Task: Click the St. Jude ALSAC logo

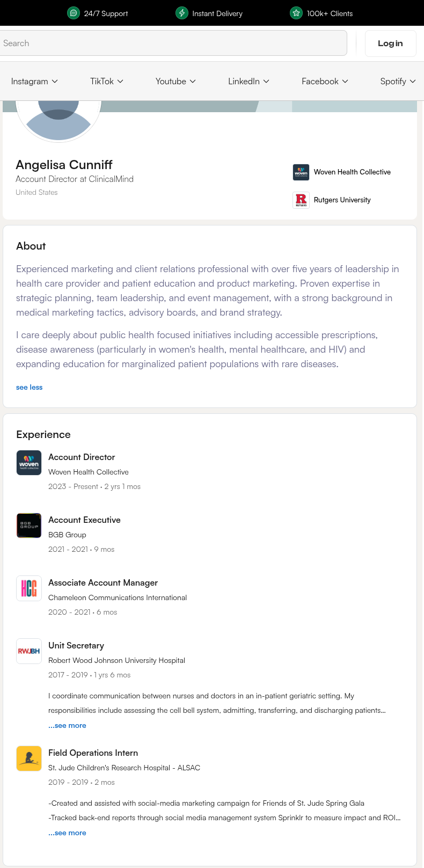Action: (29, 758)
